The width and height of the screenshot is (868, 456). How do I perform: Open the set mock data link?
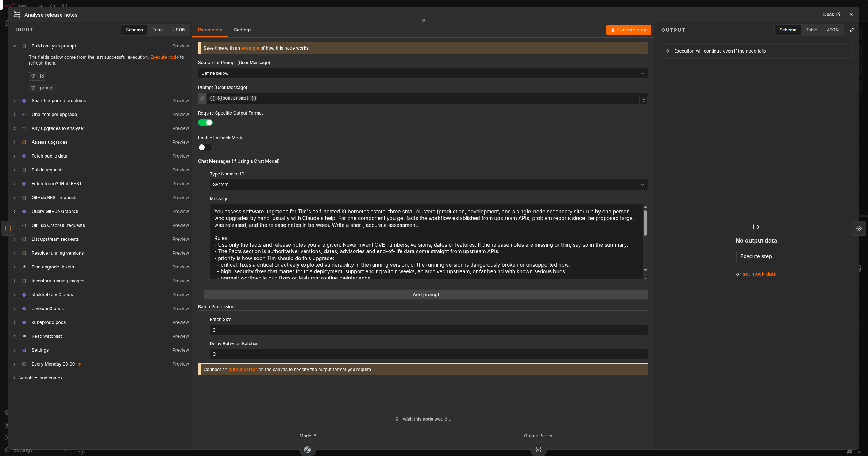tap(759, 274)
